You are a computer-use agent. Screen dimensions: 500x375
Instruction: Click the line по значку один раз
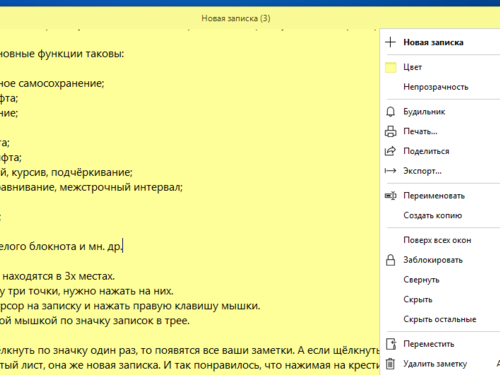[190, 350]
